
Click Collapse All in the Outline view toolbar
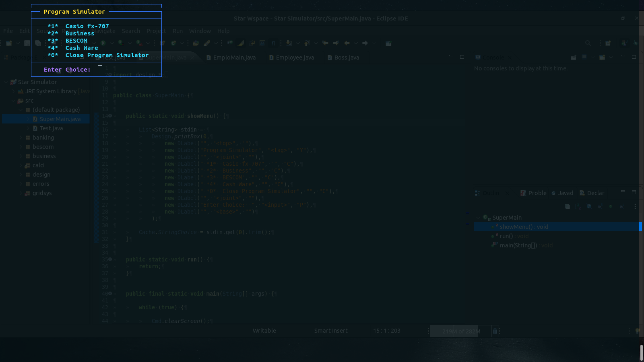[568, 206]
